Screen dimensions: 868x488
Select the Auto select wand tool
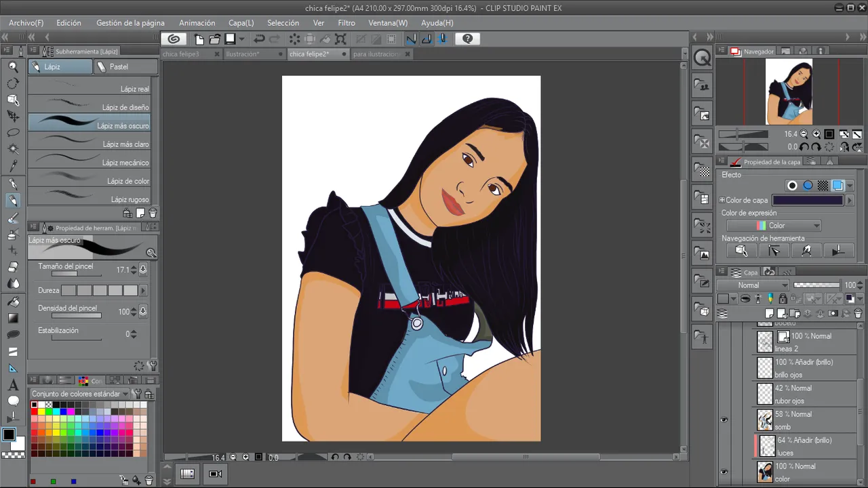click(13, 150)
